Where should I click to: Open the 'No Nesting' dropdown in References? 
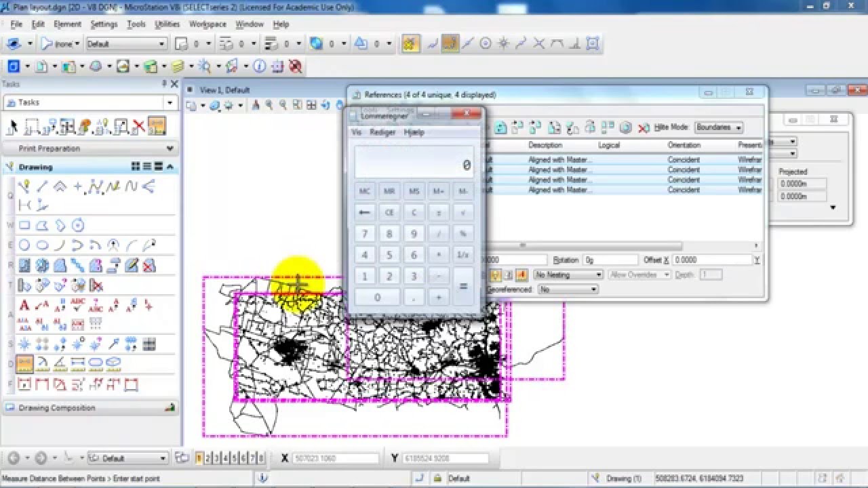[x=568, y=274]
